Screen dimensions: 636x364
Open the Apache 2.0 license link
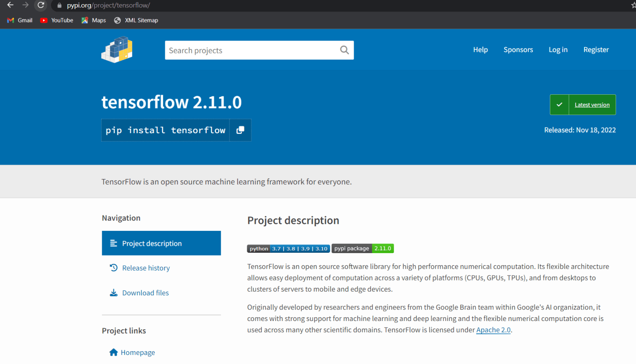[x=493, y=330]
